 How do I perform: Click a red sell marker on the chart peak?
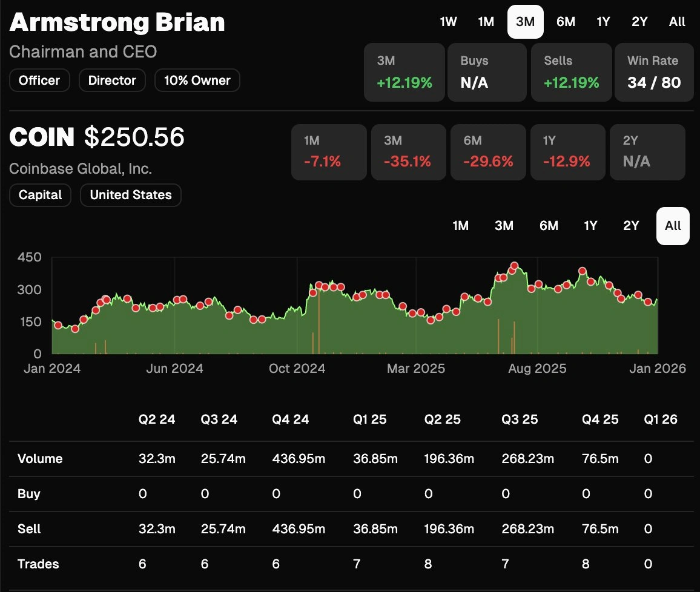click(514, 265)
